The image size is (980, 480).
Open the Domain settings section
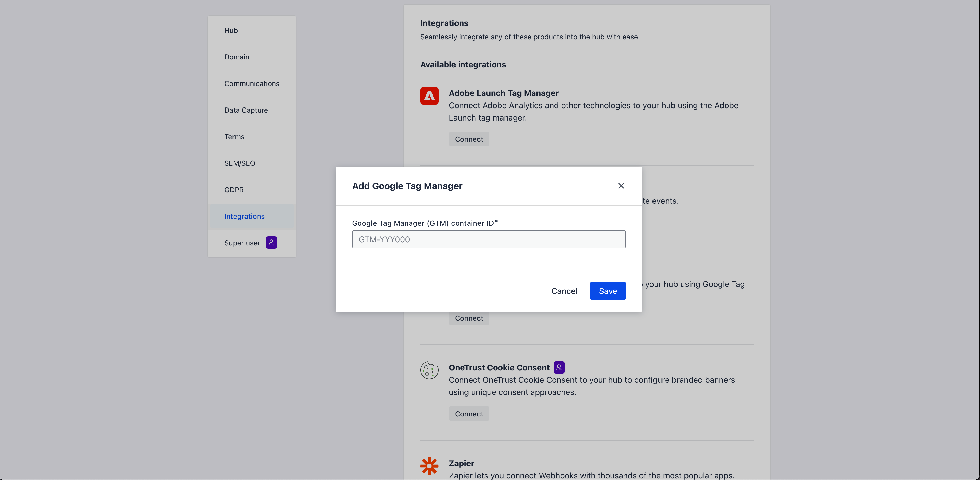click(252, 57)
